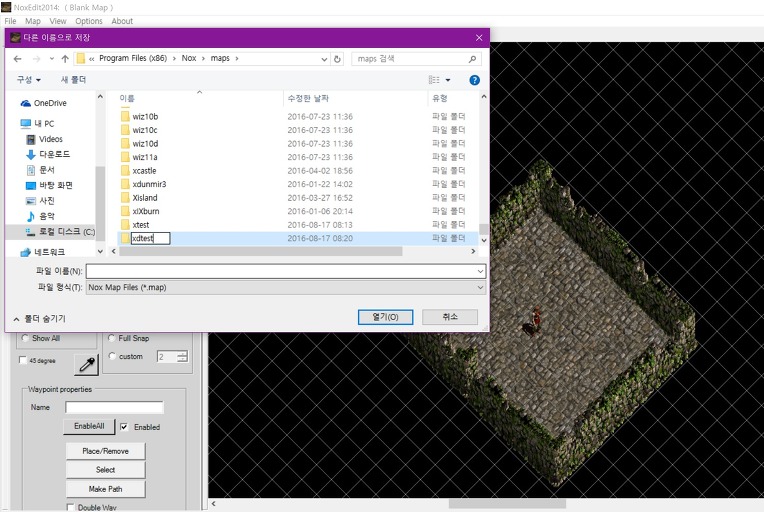Go back with the dialog's back arrow
Image resolution: width=764 pixels, height=512 pixels.
tap(17, 59)
